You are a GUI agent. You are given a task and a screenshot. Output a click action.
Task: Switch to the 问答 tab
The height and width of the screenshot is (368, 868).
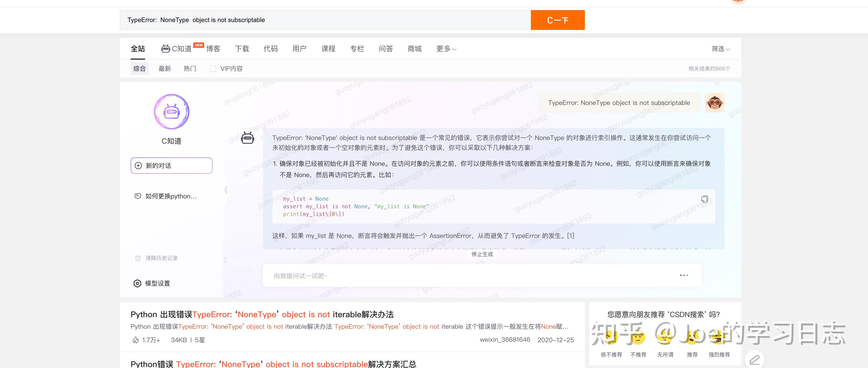386,49
